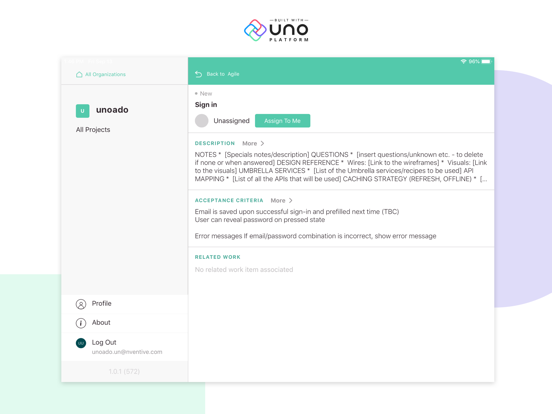The height and width of the screenshot is (414, 552).
Task: Click the home icon beside All Organizations
Action: [79, 74]
